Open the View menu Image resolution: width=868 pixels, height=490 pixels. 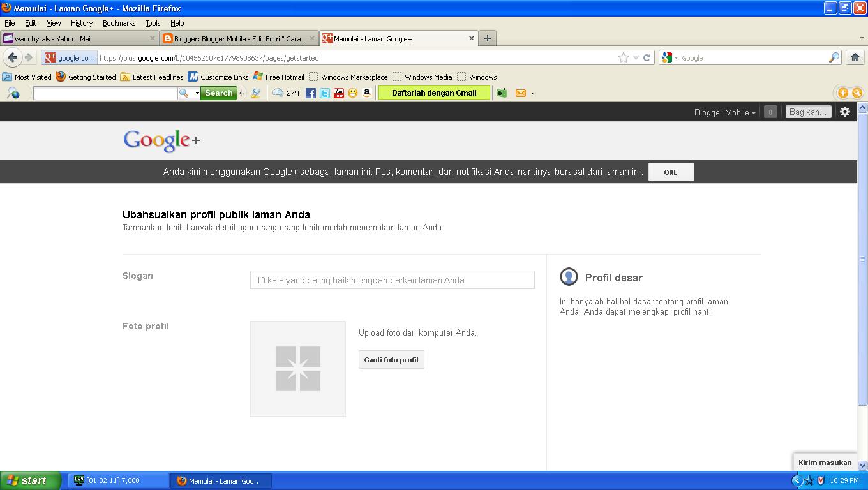tap(54, 23)
